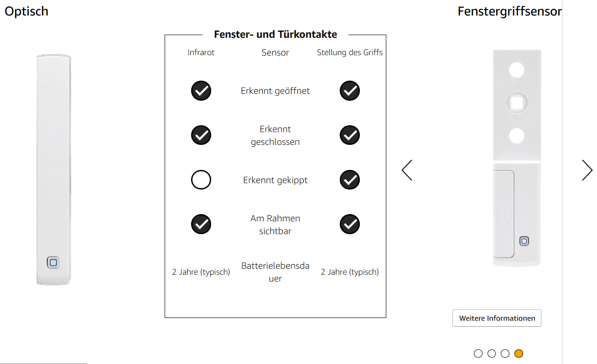Click Infrarot checkmark for Erkennt geöffnet
Image resolution: width=597 pixels, height=364 pixels.
pyautogui.click(x=201, y=91)
